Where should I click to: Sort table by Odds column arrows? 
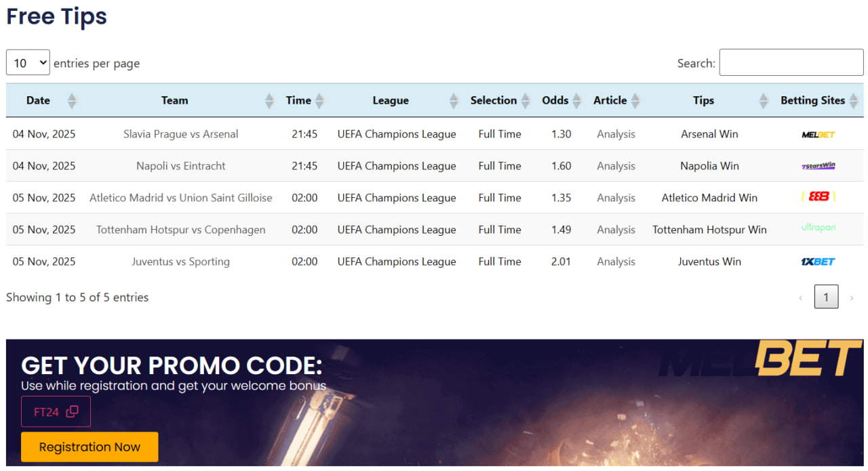click(x=576, y=101)
